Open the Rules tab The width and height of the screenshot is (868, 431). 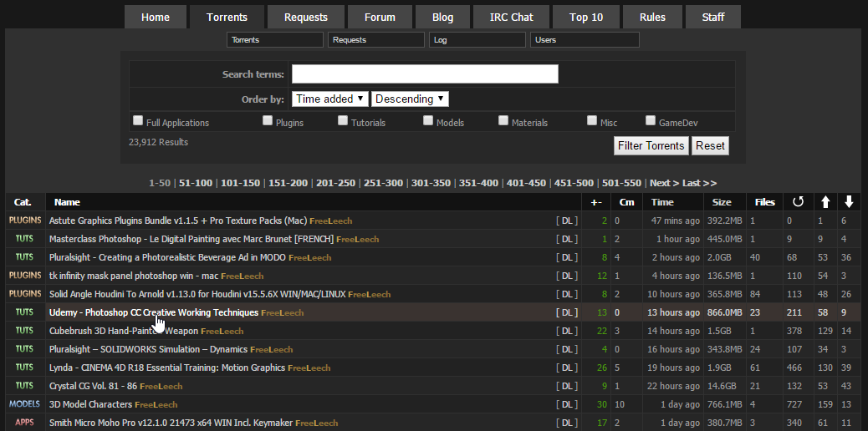[652, 18]
